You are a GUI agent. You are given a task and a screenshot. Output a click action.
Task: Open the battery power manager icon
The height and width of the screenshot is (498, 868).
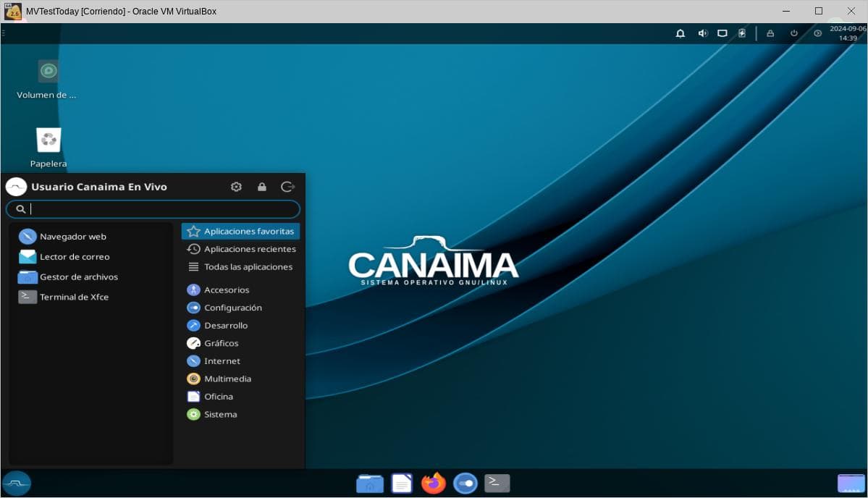click(742, 33)
